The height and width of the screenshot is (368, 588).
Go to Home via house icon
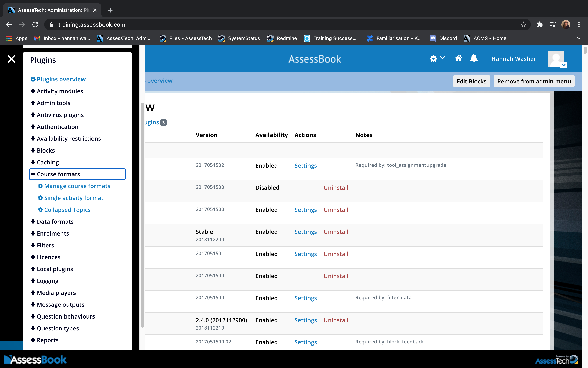coord(459,58)
